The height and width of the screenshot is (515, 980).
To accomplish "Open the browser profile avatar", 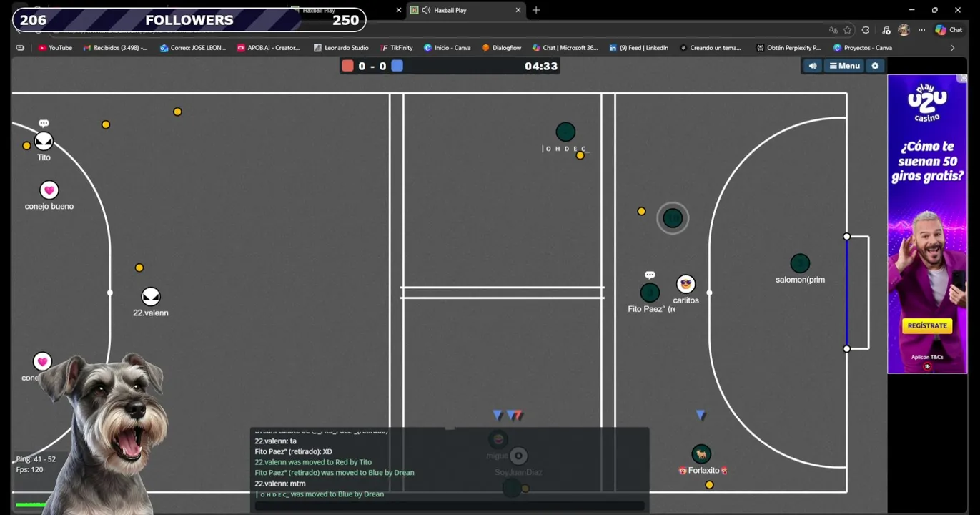I will [x=904, y=30].
